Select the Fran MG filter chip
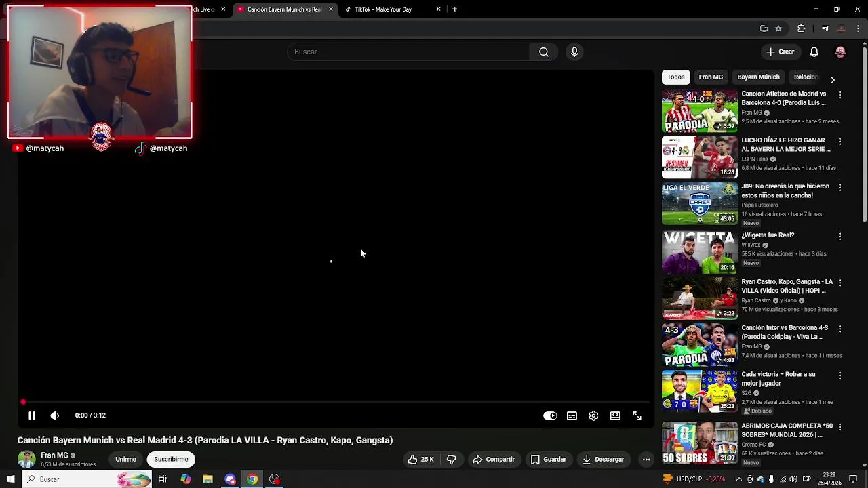This screenshot has width=868, height=488. point(711,77)
